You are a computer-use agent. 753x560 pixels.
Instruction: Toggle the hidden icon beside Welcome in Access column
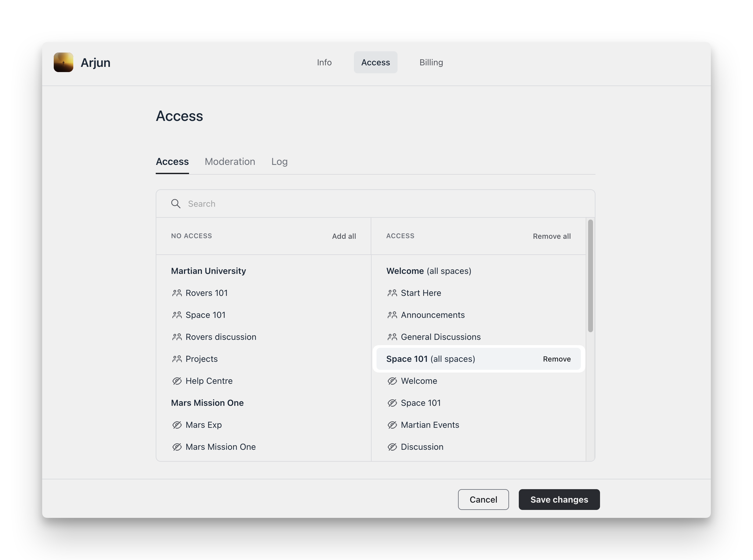(392, 381)
